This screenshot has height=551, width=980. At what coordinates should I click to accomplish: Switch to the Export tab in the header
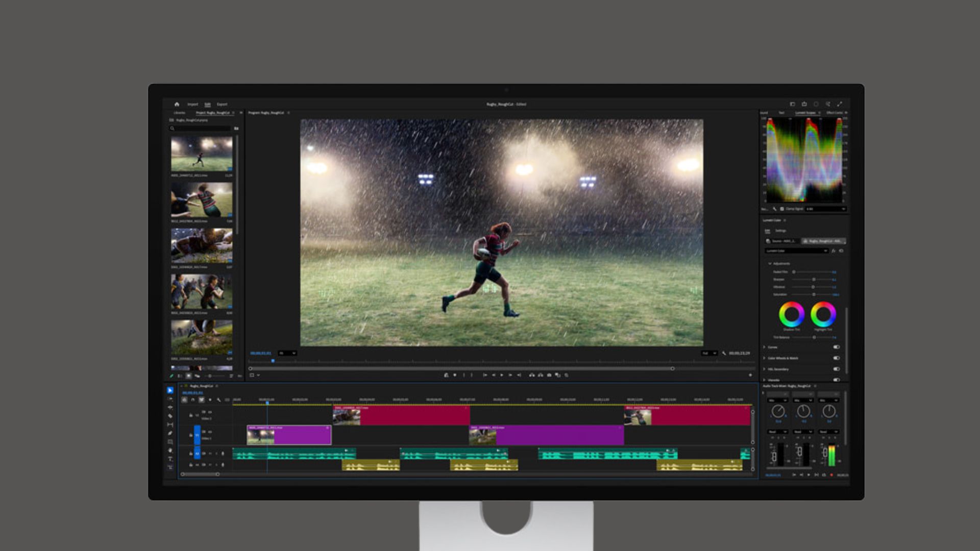point(222,104)
